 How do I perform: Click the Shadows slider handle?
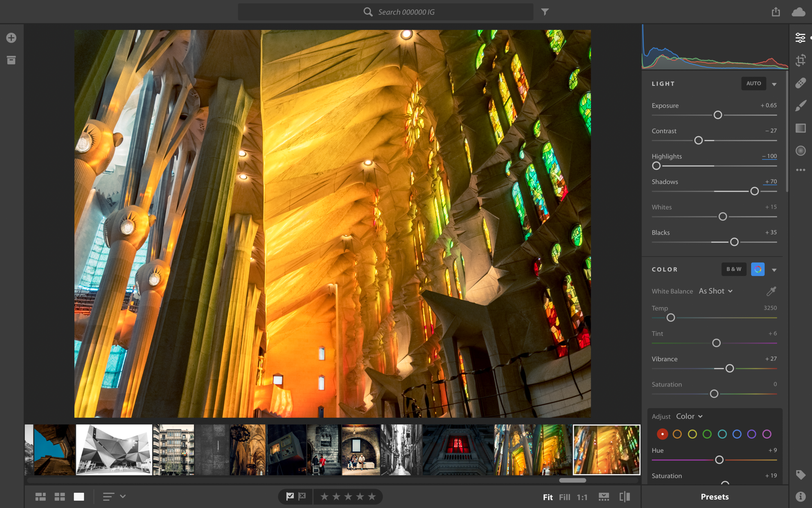pos(754,191)
